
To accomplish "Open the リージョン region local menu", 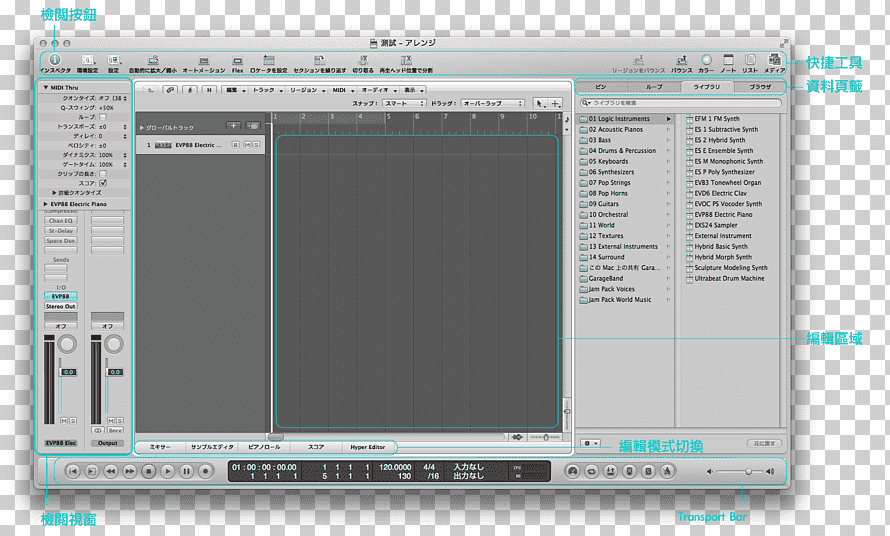I will point(307,90).
